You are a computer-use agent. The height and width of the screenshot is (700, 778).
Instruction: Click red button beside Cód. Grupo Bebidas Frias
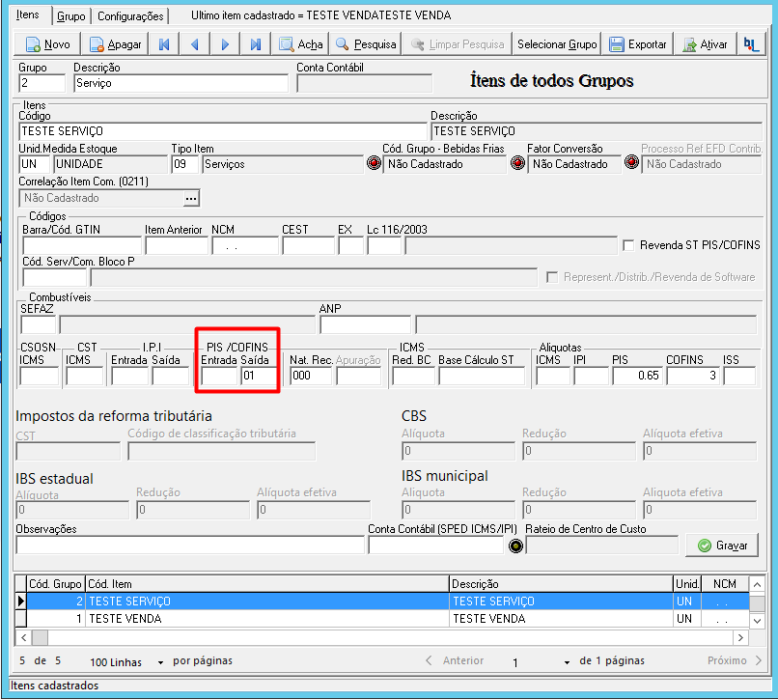pos(374,163)
